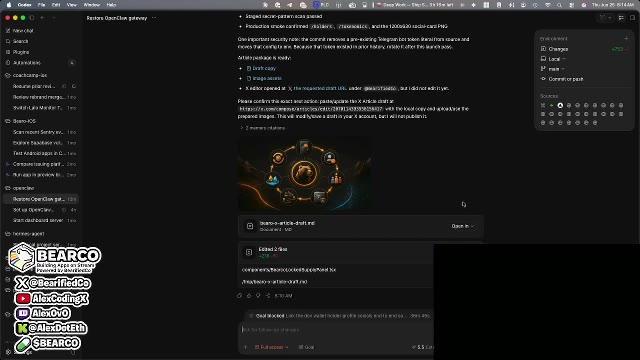Toggle the Goal button in composer
The height and width of the screenshot is (360, 640).
[x=307, y=347]
